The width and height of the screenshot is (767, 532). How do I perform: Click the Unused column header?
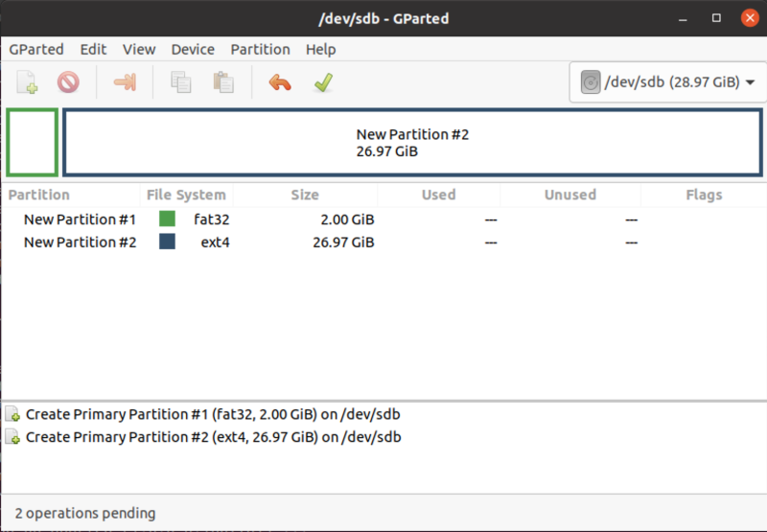point(570,195)
